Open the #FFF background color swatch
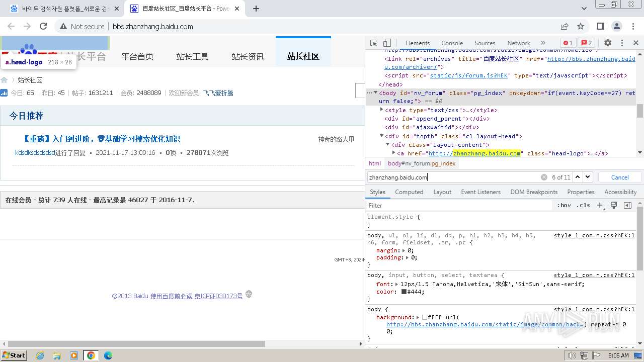Viewport: 644px width, 362px height. point(425,317)
